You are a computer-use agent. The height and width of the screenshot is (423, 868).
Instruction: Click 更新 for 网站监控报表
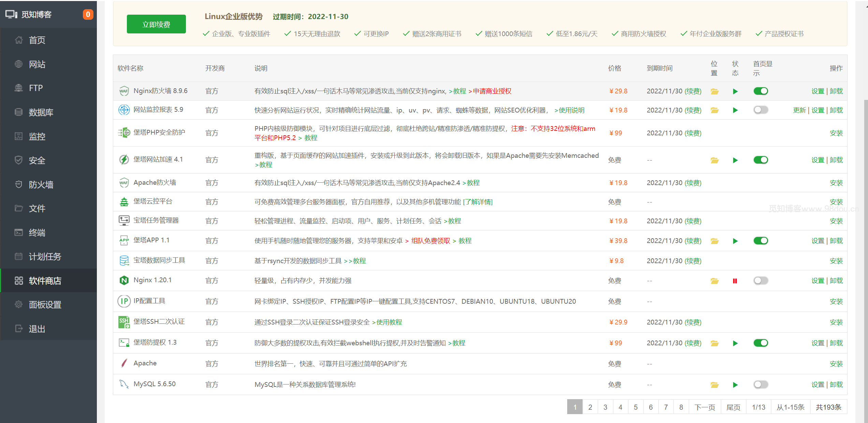pos(799,110)
